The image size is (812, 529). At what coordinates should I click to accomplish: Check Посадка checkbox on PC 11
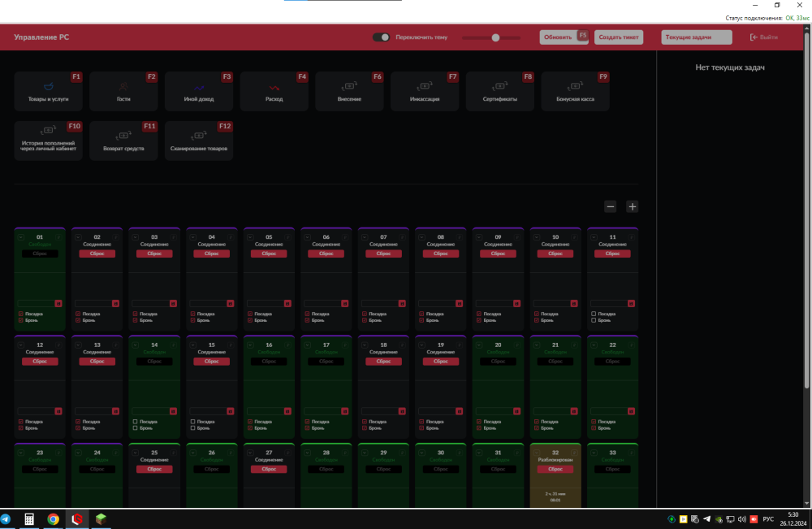594,314
